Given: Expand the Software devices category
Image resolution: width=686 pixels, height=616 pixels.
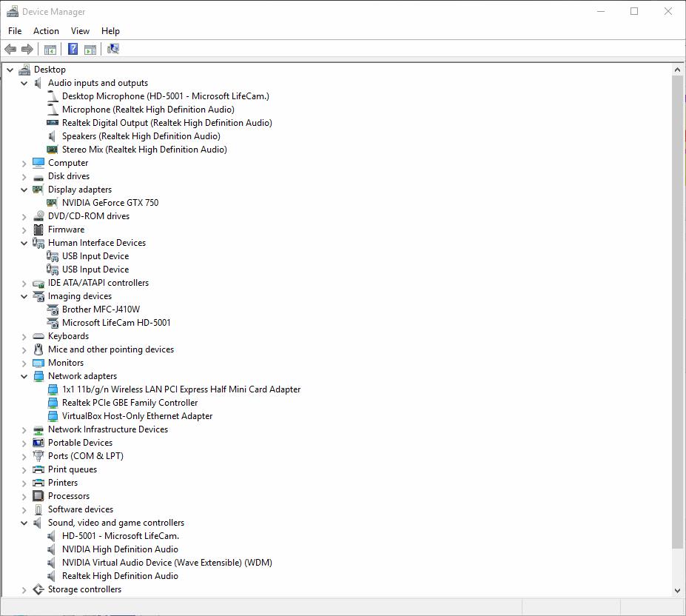Looking at the screenshot, I should [24, 509].
